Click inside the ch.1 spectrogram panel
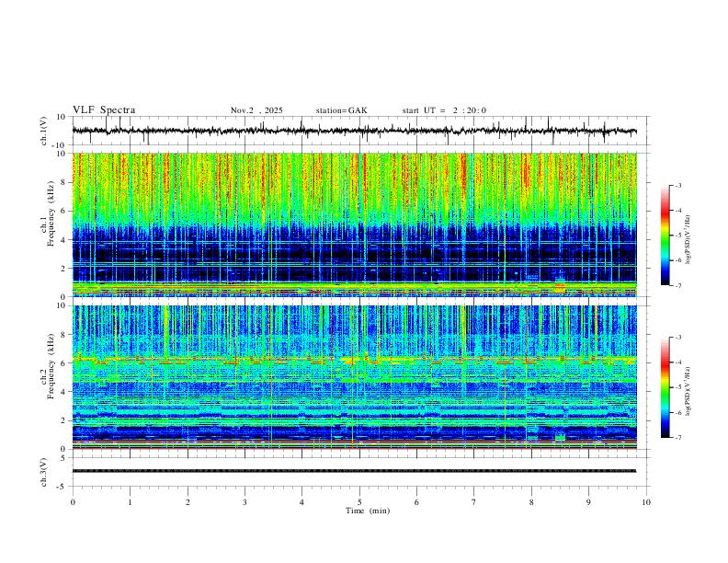The height and width of the screenshot is (563, 728). click(x=354, y=224)
